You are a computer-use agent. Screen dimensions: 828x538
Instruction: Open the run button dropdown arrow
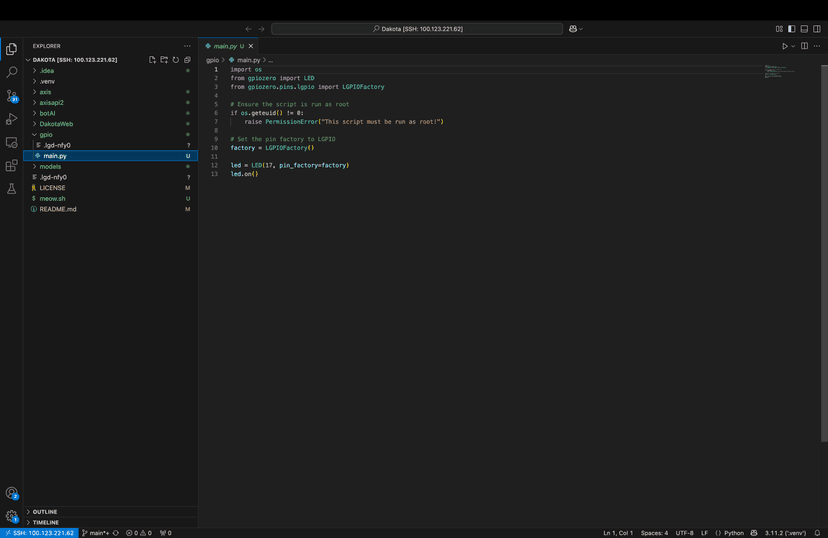tap(793, 46)
